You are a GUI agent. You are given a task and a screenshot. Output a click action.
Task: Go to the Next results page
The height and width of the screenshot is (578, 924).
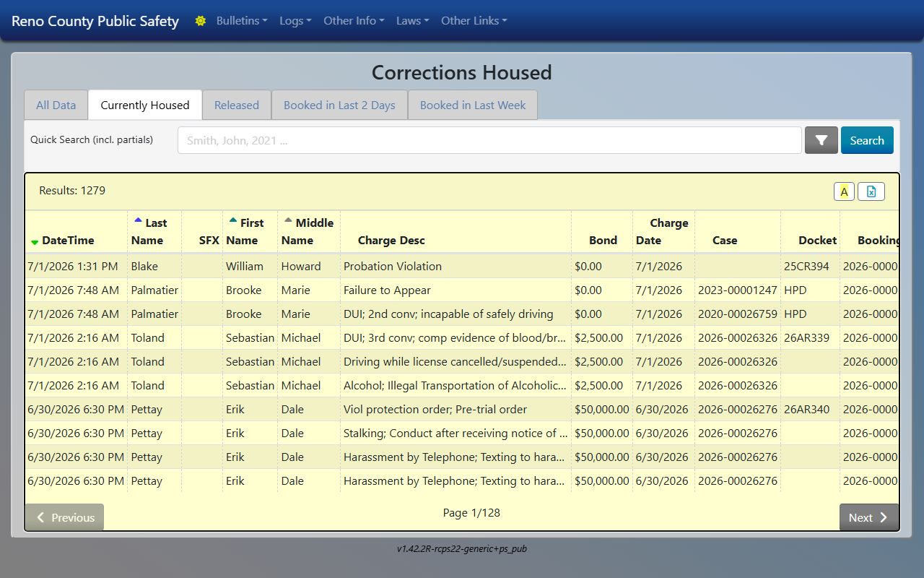869,517
